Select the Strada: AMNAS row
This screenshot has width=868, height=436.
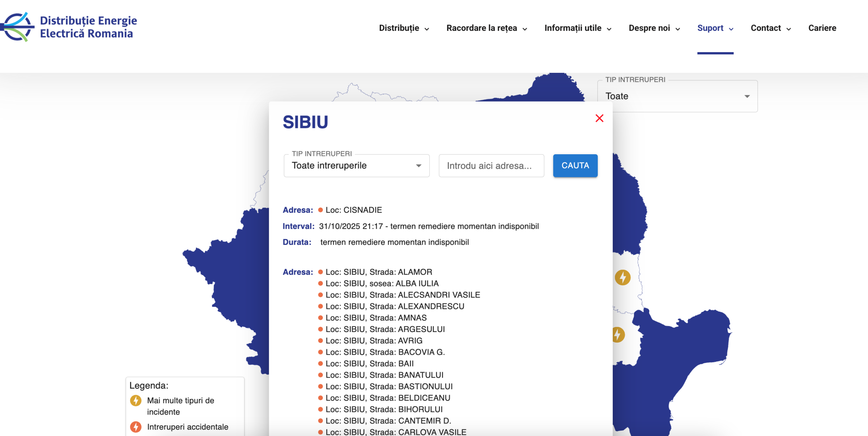click(x=372, y=318)
